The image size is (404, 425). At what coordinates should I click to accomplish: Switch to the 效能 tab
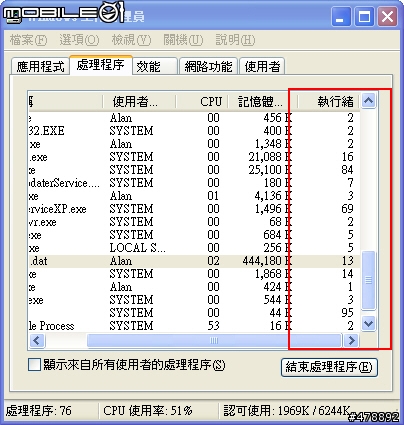click(x=155, y=66)
